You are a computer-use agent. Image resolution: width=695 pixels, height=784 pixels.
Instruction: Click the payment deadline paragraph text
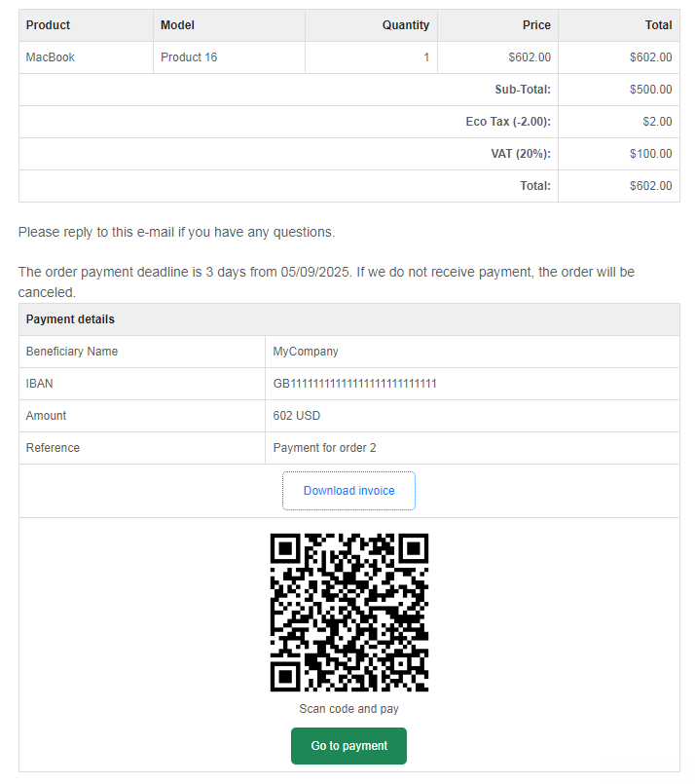click(x=326, y=282)
